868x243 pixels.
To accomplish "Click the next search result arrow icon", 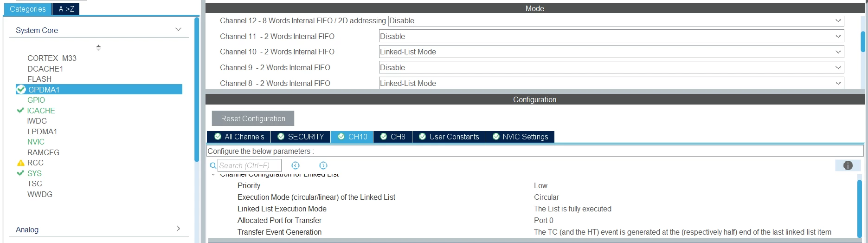I will coord(323,165).
